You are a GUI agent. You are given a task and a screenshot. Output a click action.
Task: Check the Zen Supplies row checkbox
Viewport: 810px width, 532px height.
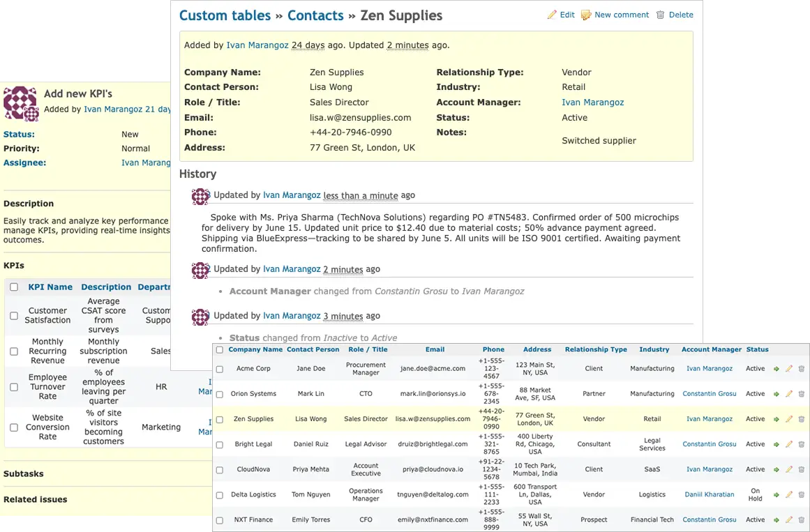click(x=219, y=418)
